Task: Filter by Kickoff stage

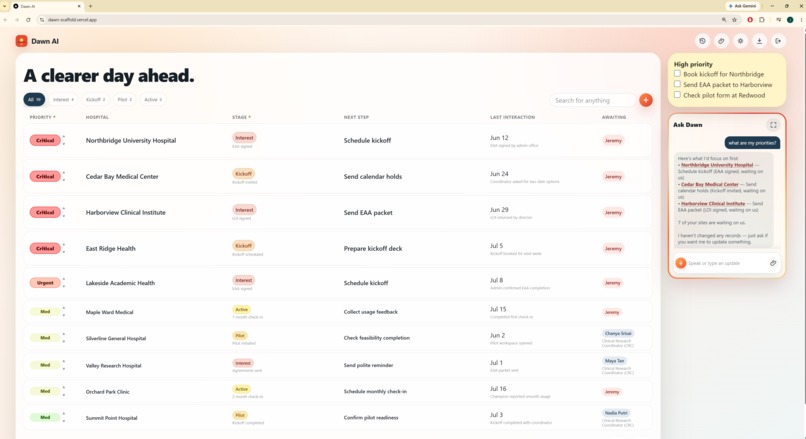Action: point(96,99)
